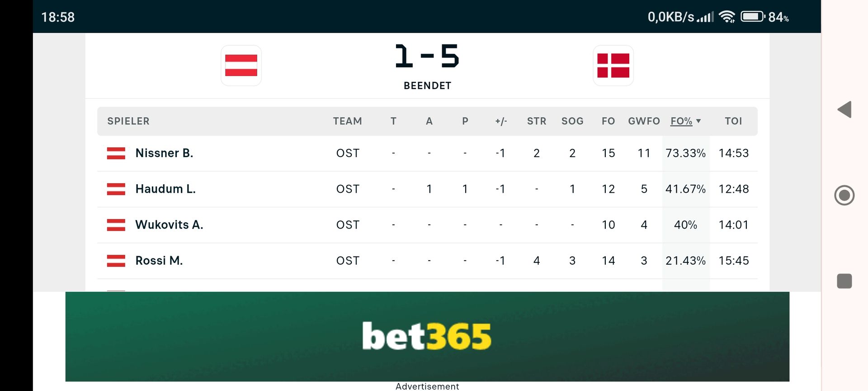868x391 pixels.
Task: Open the bet365 advertisement banner
Action: click(x=427, y=336)
